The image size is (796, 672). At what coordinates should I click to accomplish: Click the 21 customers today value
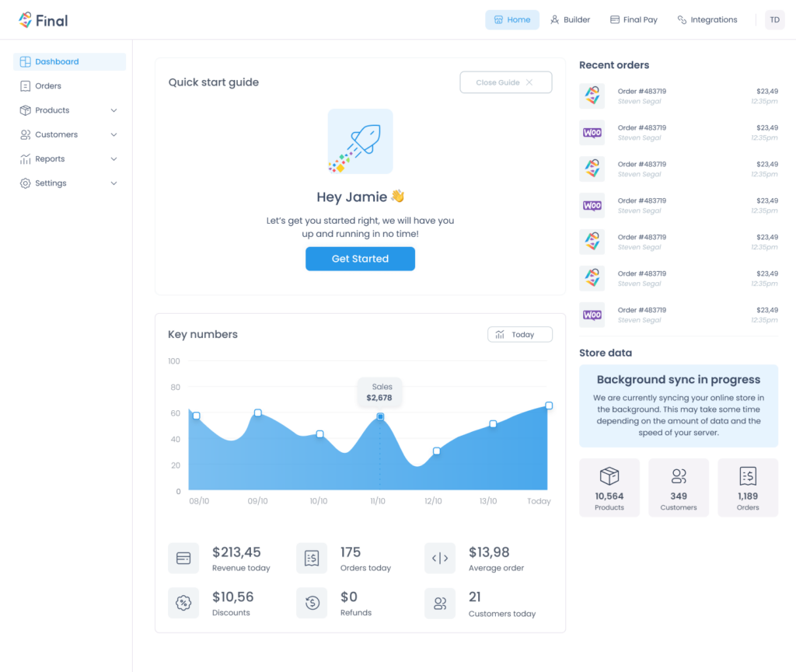(x=475, y=597)
